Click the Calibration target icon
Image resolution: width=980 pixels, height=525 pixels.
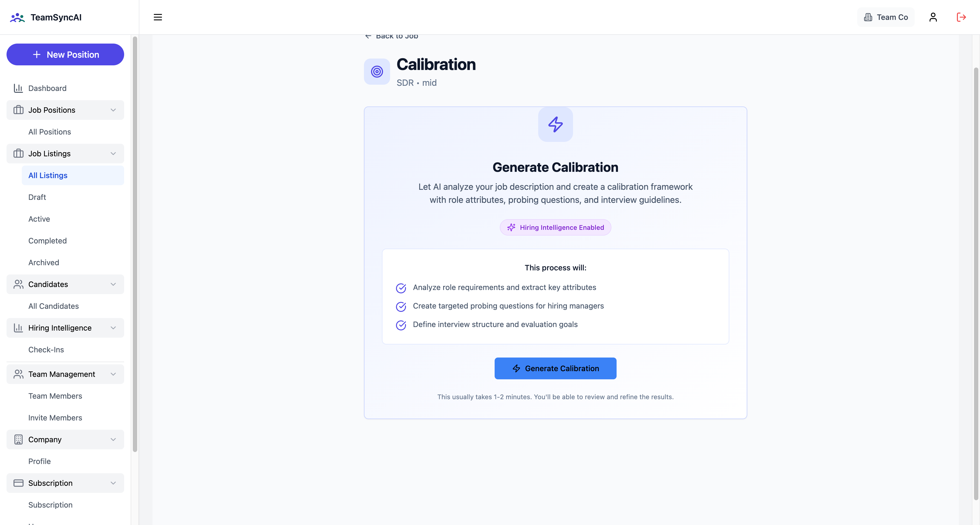[x=377, y=72]
